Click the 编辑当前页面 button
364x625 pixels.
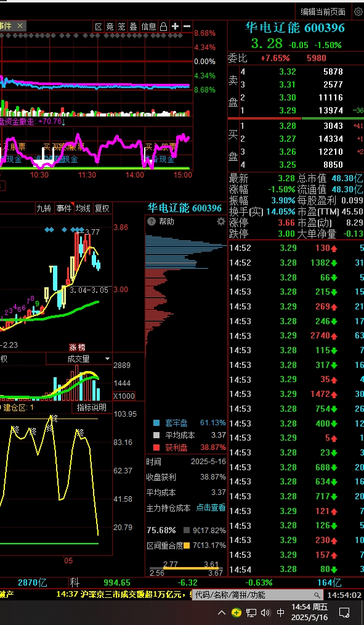click(x=323, y=12)
